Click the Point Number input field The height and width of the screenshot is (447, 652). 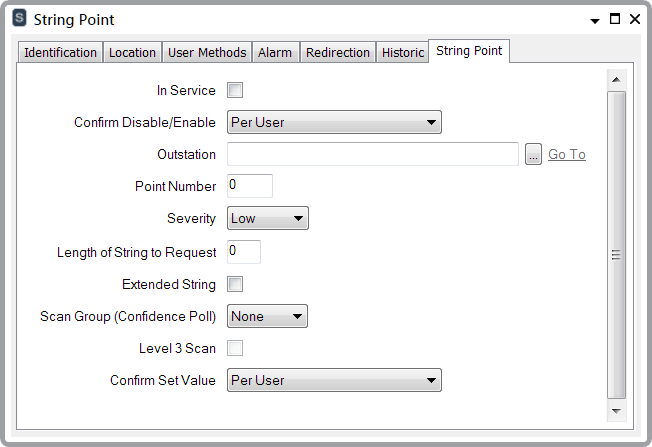250,186
